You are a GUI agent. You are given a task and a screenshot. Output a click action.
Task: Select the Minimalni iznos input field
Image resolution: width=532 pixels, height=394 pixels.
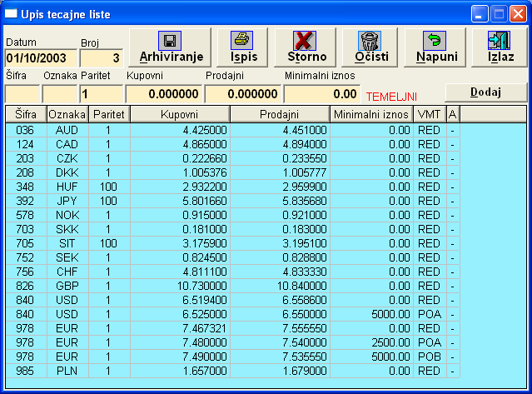coord(322,94)
